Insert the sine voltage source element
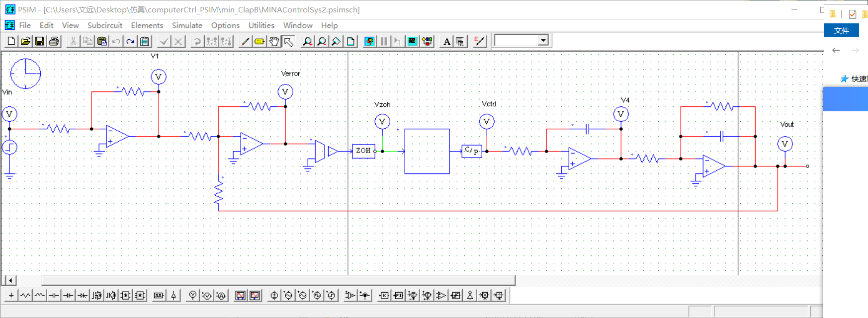The height and width of the screenshot is (318, 868). 288,296
